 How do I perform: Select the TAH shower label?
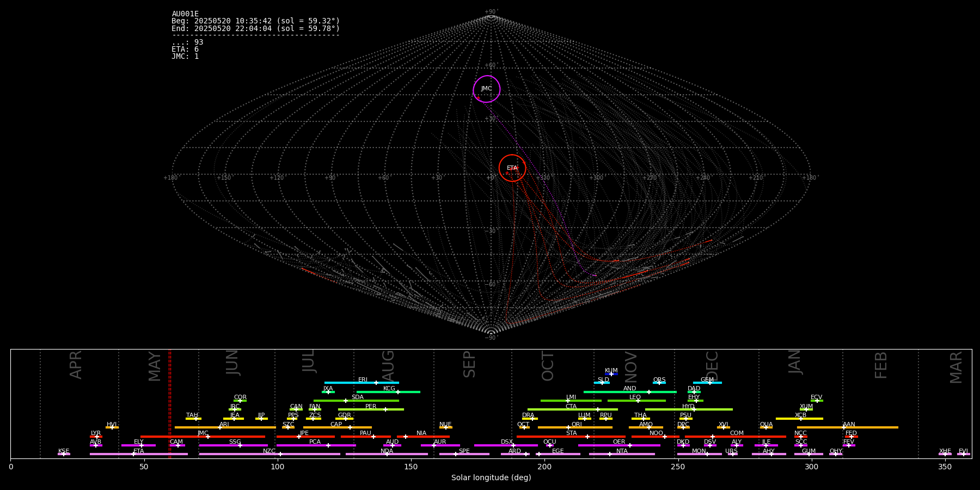pos(192,415)
